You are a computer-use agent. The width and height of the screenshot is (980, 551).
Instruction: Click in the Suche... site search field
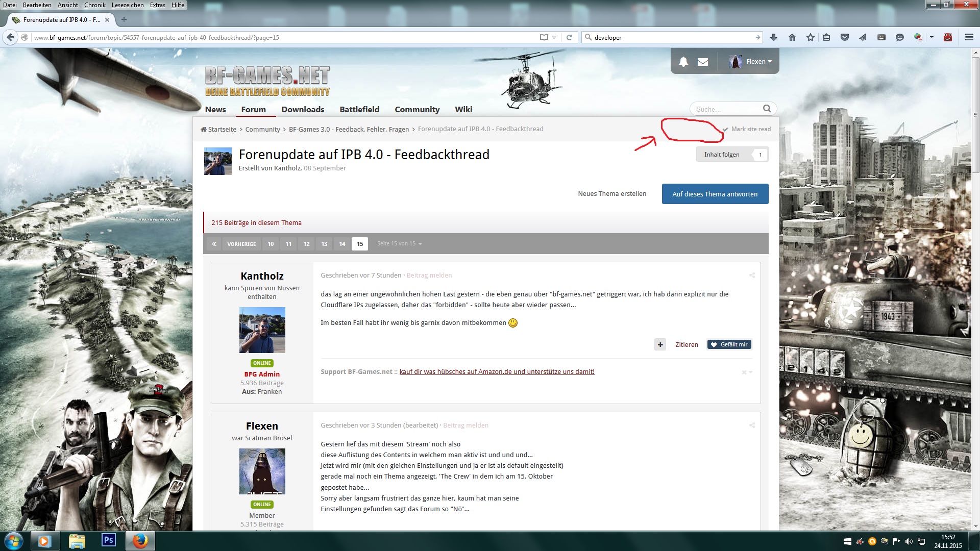point(726,109)
